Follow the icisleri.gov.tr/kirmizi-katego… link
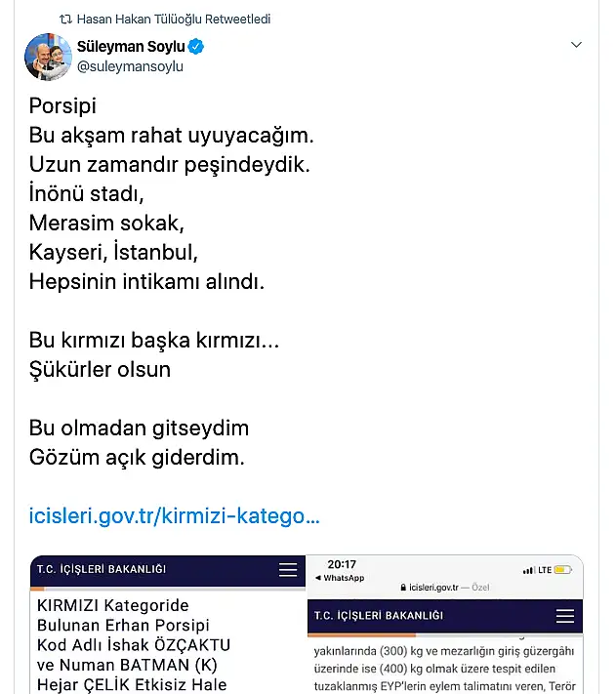The image size is (616, 694). point(175,514)
